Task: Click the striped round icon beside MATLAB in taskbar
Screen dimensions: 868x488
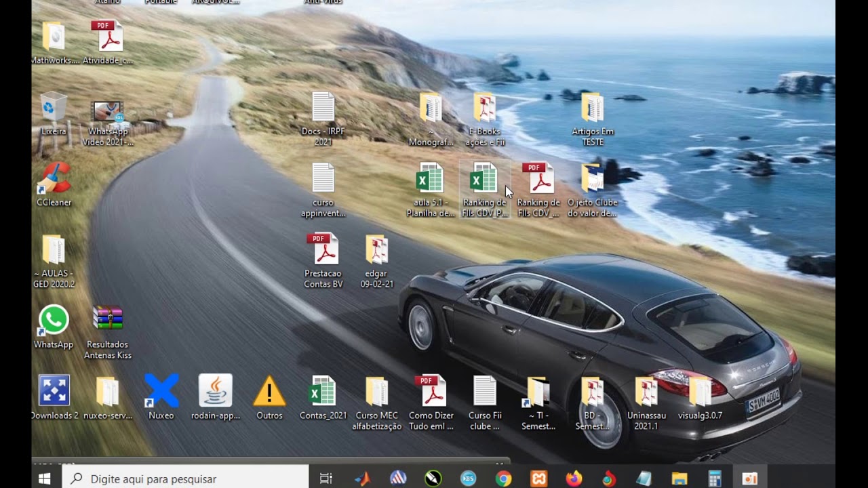Action: coord(398,479)
